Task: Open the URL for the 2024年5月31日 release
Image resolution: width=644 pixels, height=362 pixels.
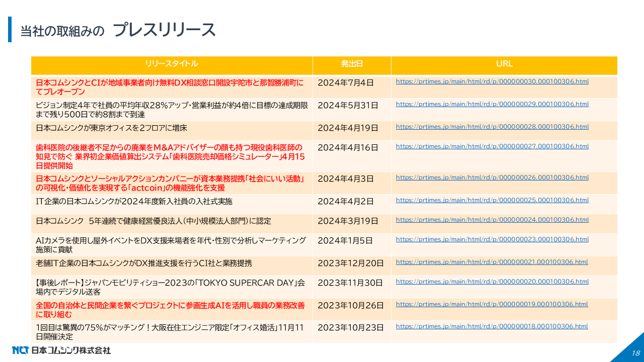Action: click(492, 104)
